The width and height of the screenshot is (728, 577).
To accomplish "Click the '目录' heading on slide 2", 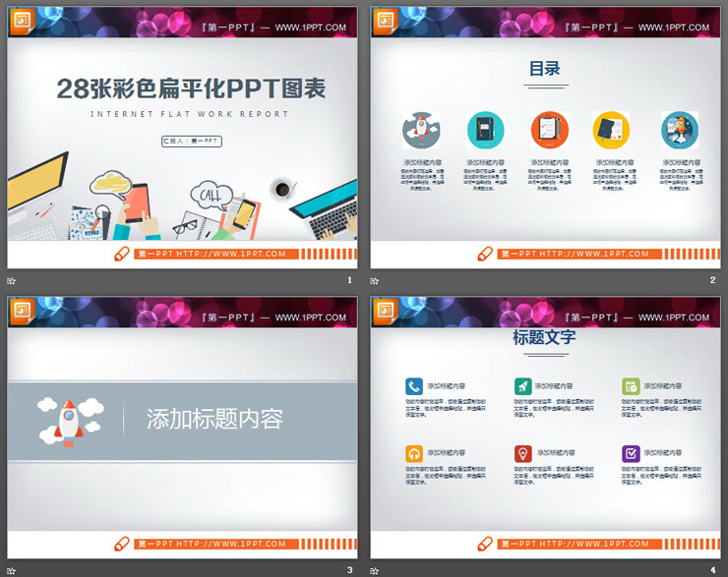I will pos(544,69).
